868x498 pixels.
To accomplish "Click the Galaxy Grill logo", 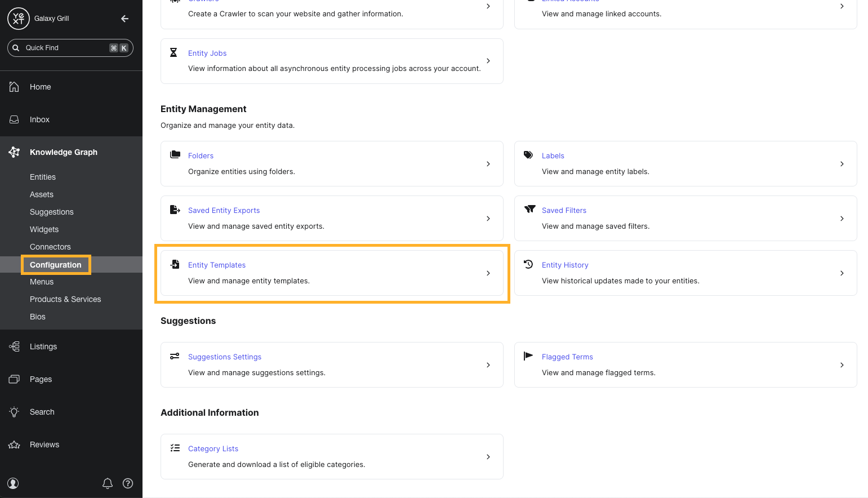I will click(19, 18).
